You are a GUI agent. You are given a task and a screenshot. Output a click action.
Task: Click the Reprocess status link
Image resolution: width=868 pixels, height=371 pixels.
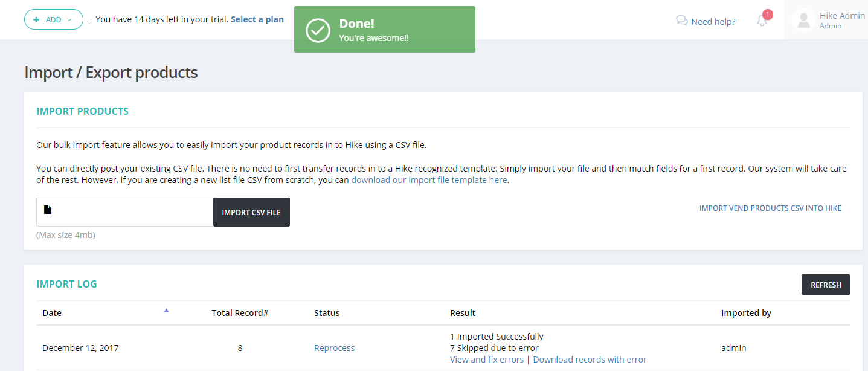point(334,348)
